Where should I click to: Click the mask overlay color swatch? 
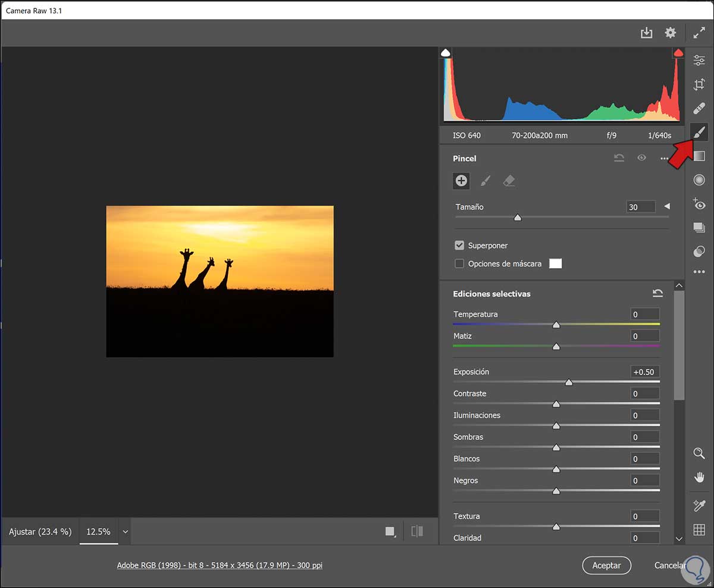pos(555,263)
